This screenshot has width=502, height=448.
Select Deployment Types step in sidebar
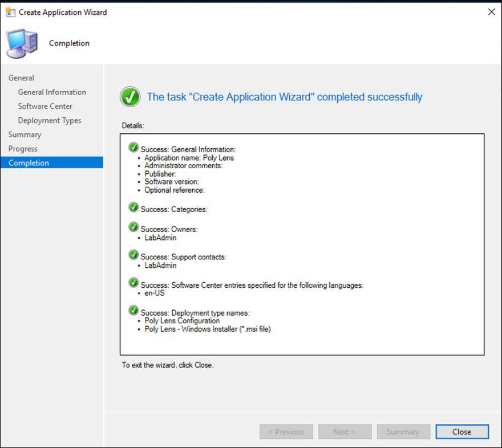(x=50, y=120)
